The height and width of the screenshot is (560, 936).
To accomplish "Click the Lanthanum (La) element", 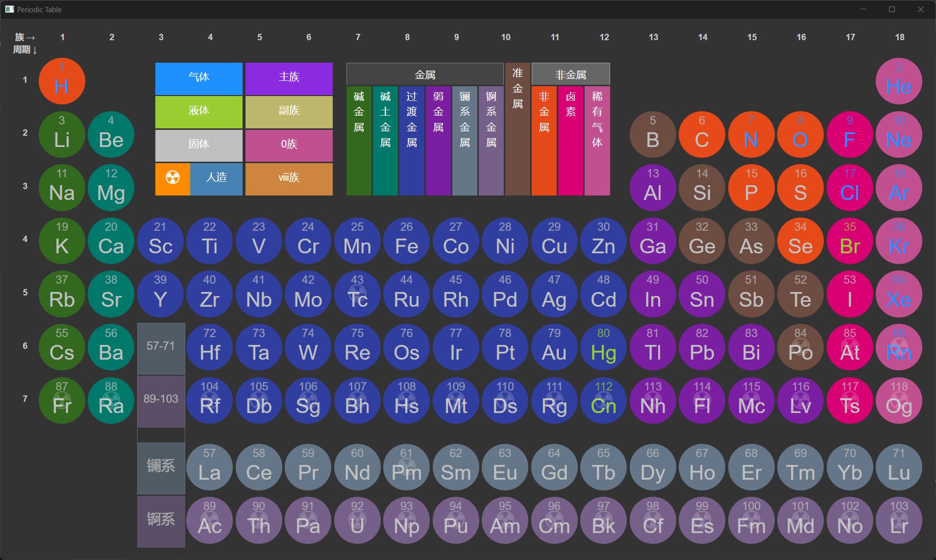I will 209,467.
